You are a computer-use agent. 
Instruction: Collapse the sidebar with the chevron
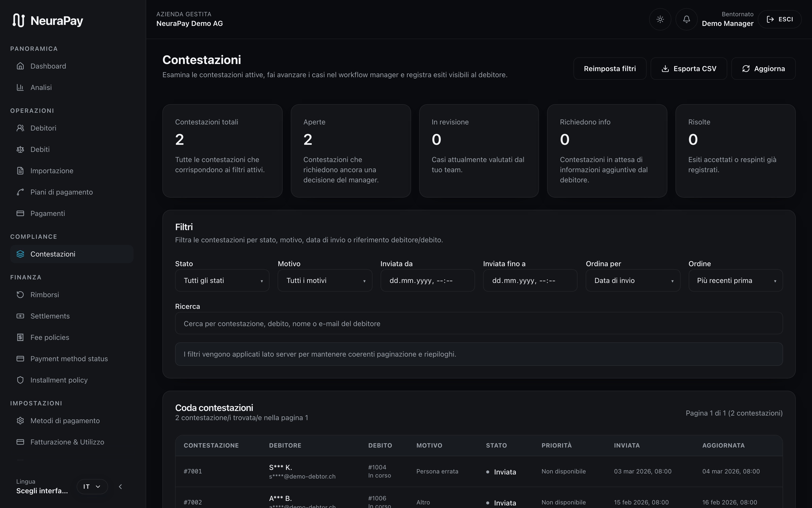coord(121,486)
